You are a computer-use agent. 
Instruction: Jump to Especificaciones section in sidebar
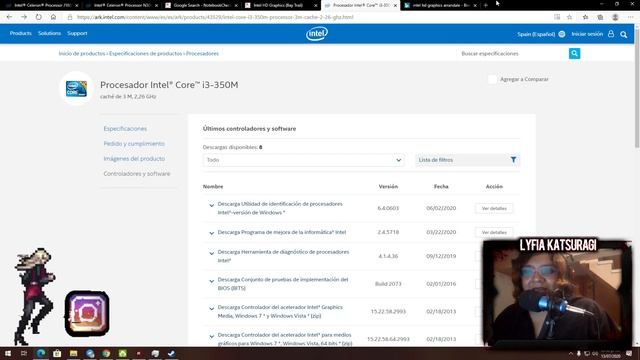(x=125, y=129)
